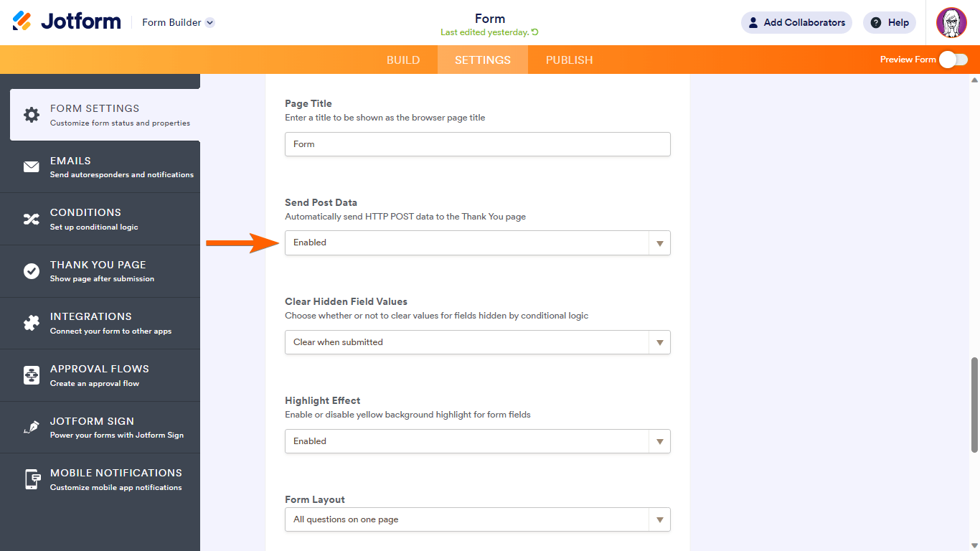Expand the Form Layout dropdown
Viewport: 980px width, 551px height.
pos(477,519)
